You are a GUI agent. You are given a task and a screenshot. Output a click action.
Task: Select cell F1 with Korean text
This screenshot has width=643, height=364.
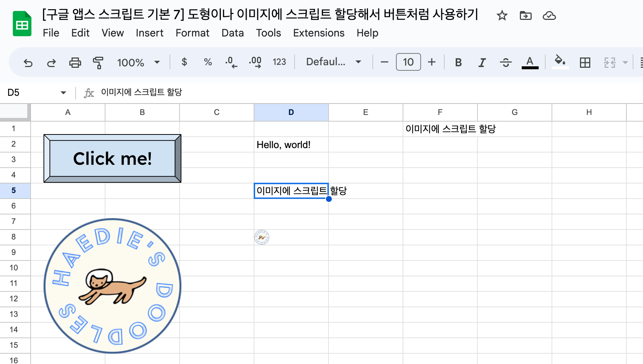tap(440, 129)
